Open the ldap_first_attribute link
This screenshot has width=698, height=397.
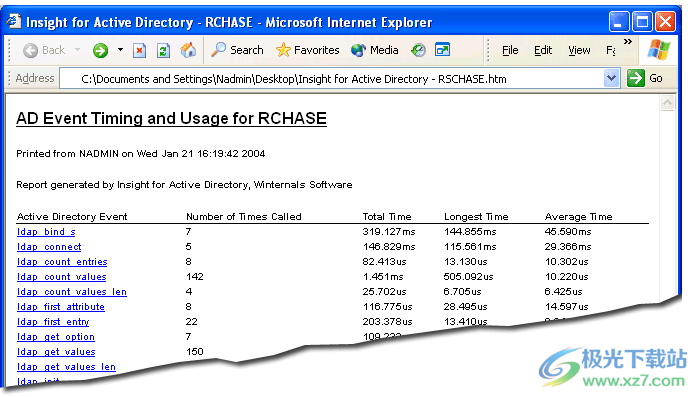tap(61, 307)
